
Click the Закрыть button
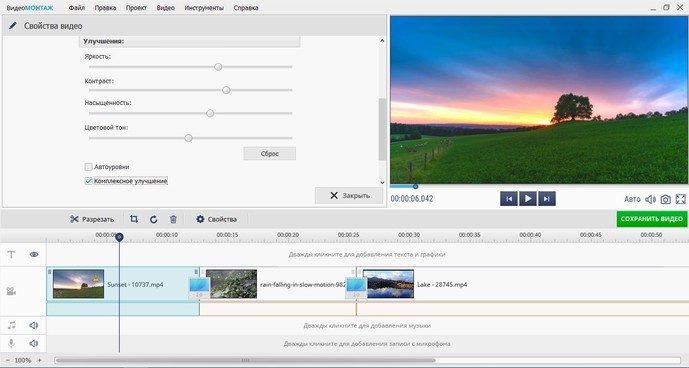coord(349,196)
